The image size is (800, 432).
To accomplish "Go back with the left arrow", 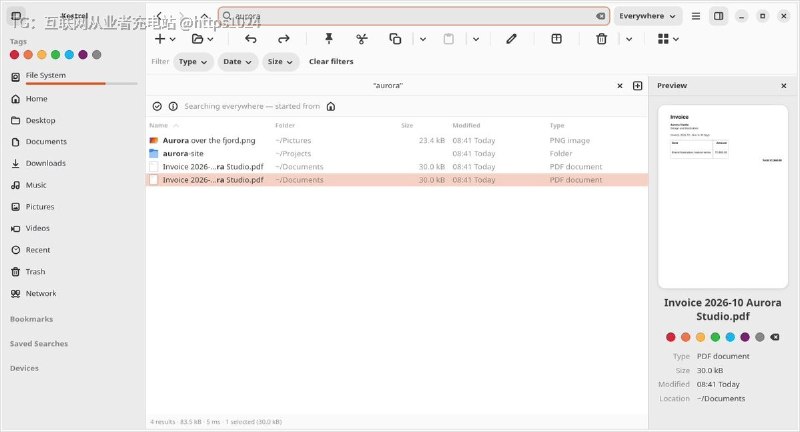I will pyautogui.click(x=159, y=16).
